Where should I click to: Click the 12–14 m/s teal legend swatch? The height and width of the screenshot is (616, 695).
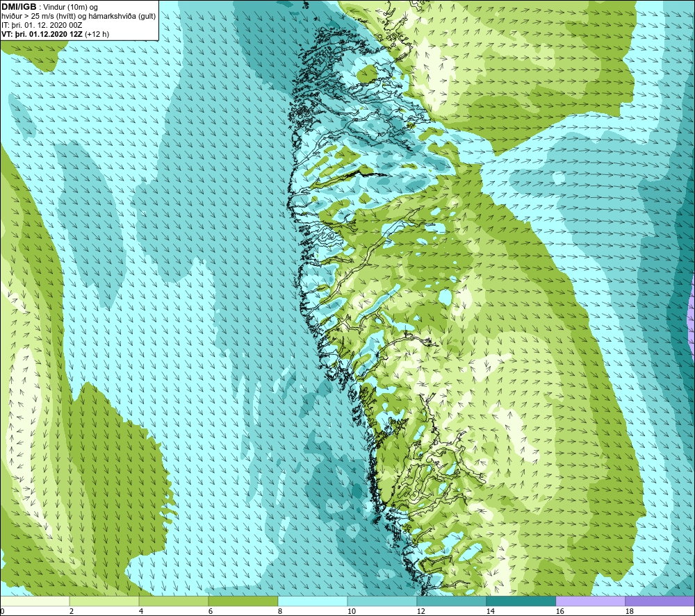coord(452,601)
